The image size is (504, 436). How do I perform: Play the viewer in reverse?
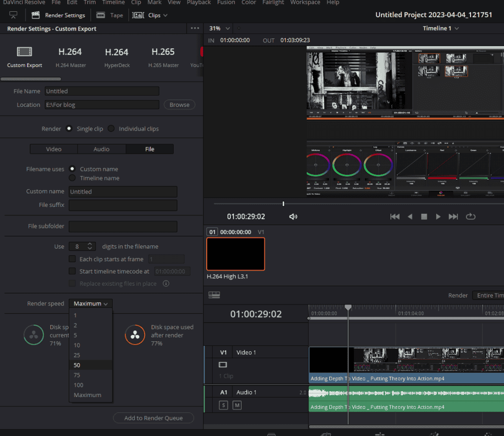pyautogui.click(x=410, y=217)
